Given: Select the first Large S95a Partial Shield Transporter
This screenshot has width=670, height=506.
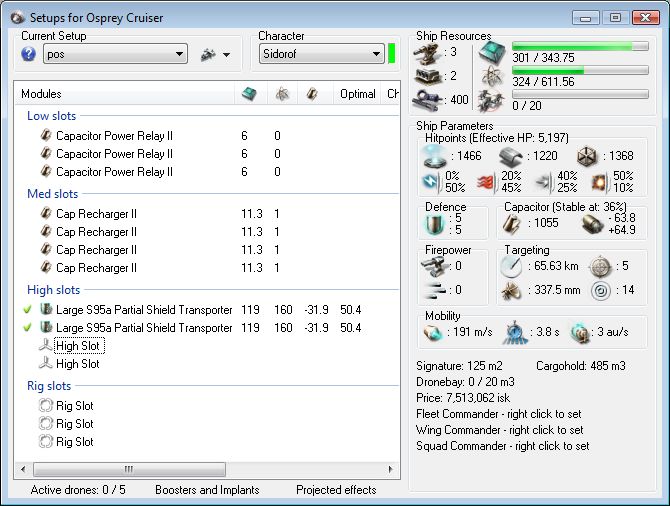Looking at the screenshot, I should pyautogui.click(x=144, y=309).
